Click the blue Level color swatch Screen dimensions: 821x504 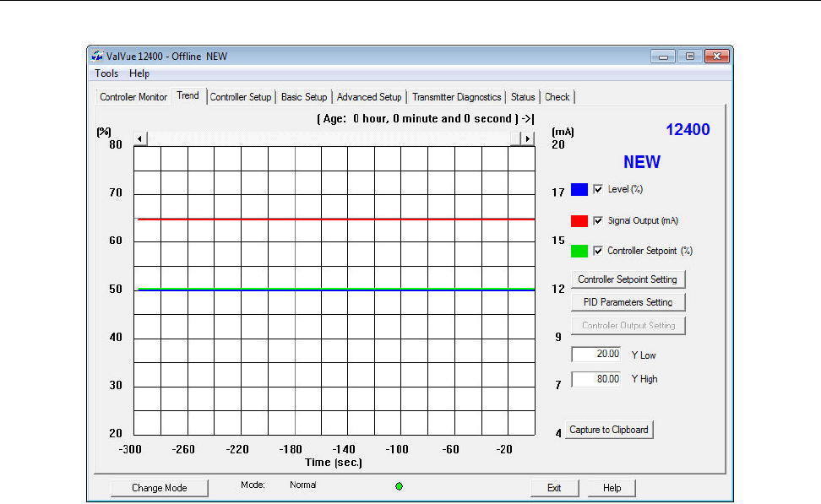579,189
